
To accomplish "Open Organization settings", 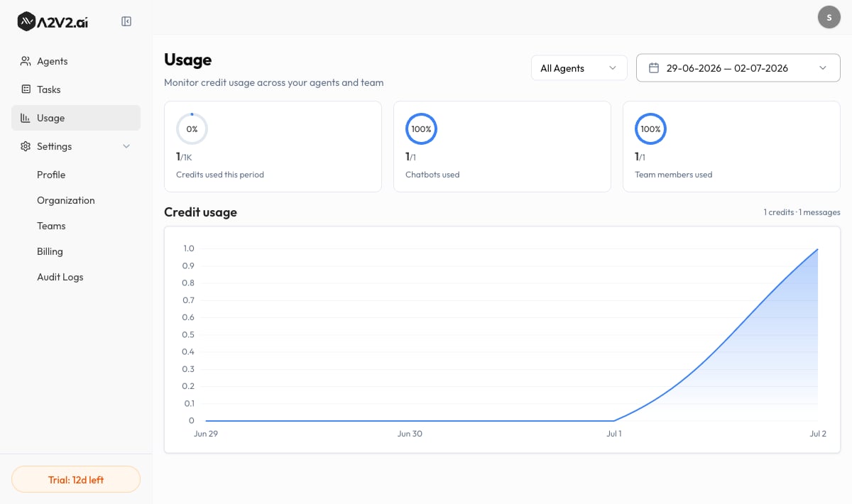I will point(66,200).
